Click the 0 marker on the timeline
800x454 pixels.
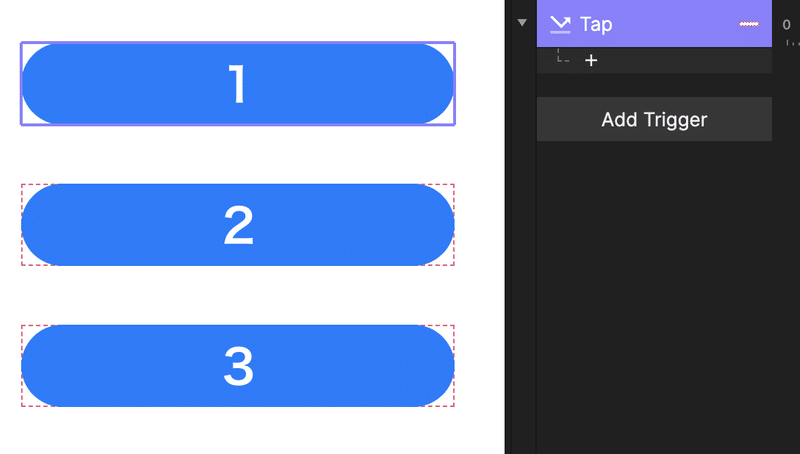pos(787,25)
